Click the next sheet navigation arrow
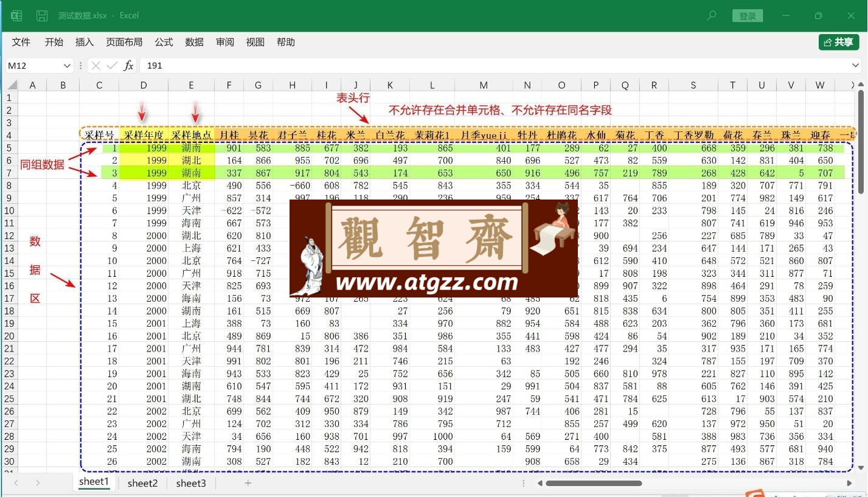 coord(38,483)
